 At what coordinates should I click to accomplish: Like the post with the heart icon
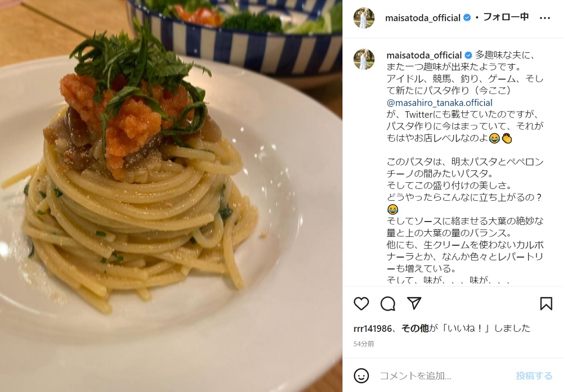[361, 304]
